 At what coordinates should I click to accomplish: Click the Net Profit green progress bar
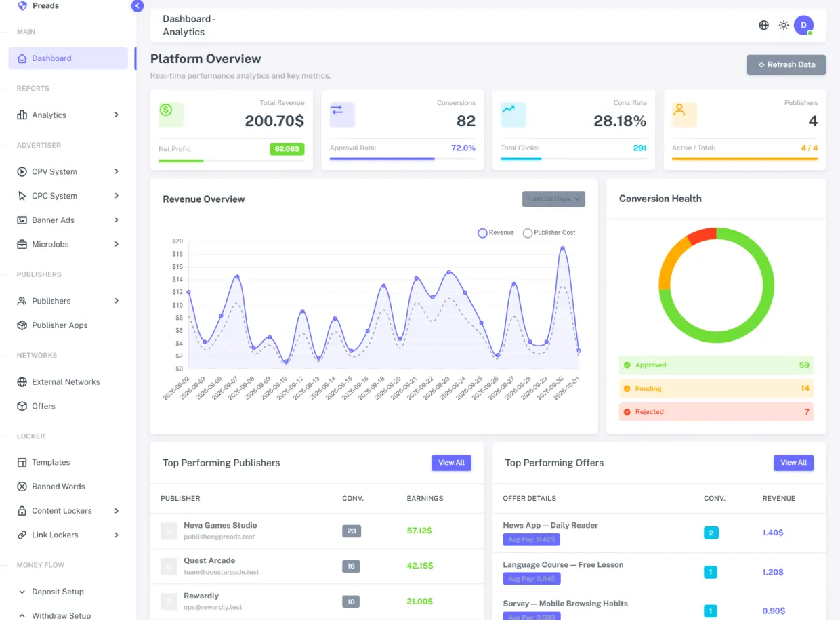tap(181, 161)
